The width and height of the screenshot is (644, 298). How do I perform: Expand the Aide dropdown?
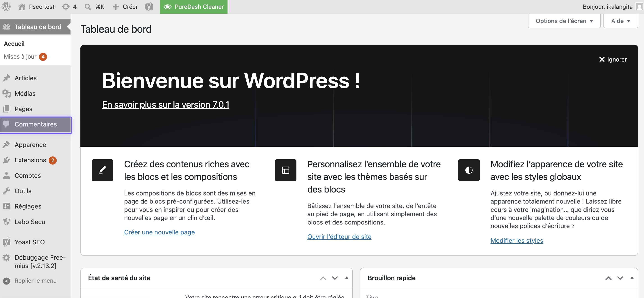[x=621, y=21]
